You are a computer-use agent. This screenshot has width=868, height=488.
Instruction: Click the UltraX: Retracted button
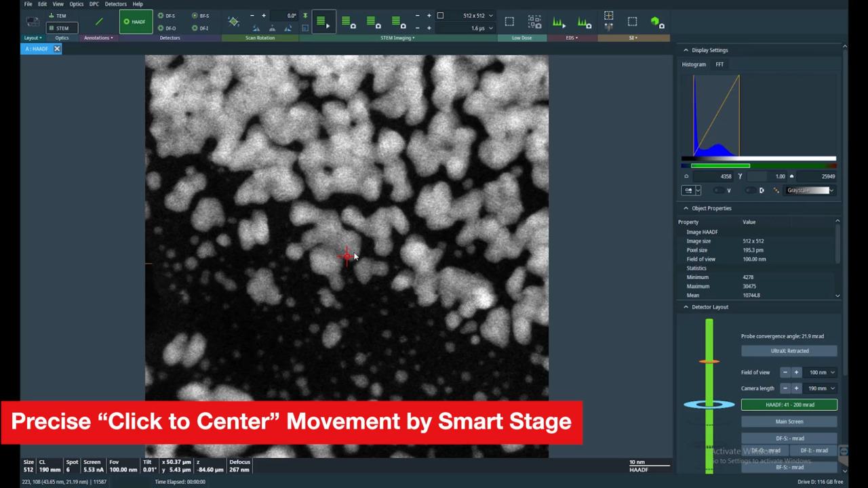789,351
